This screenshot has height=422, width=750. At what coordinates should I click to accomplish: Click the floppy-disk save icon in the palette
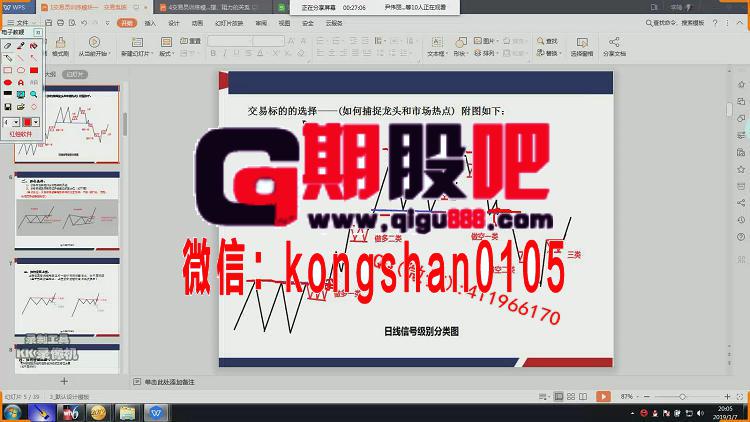(8, 106)
